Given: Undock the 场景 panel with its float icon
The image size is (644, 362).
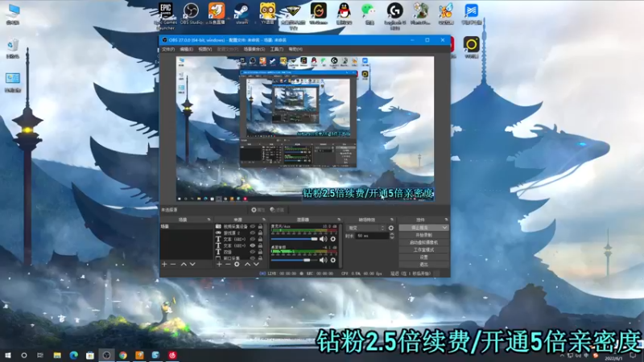Looking at the screenshot, I should (x=209, y=220).
